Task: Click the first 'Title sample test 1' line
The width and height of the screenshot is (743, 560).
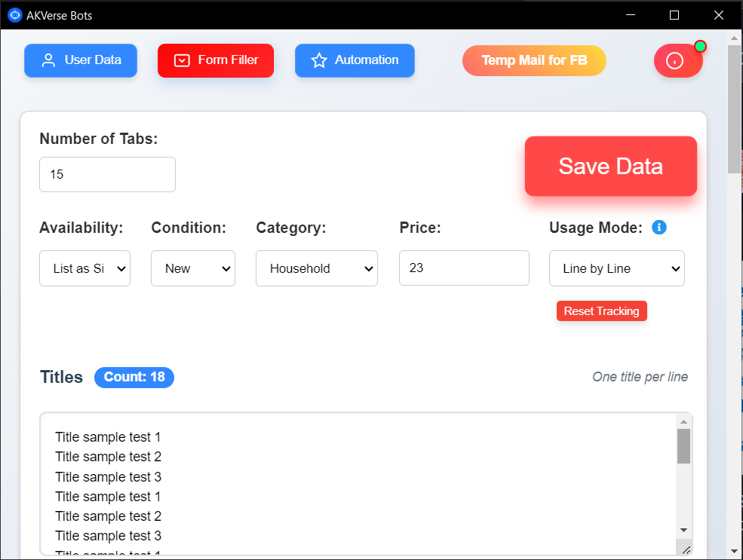Action: [108, 437]
